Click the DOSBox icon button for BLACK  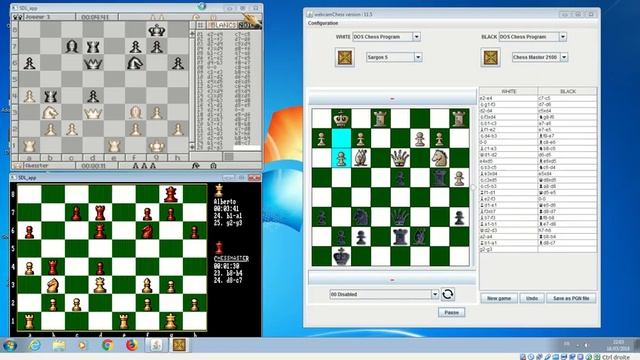pos(490,57)
